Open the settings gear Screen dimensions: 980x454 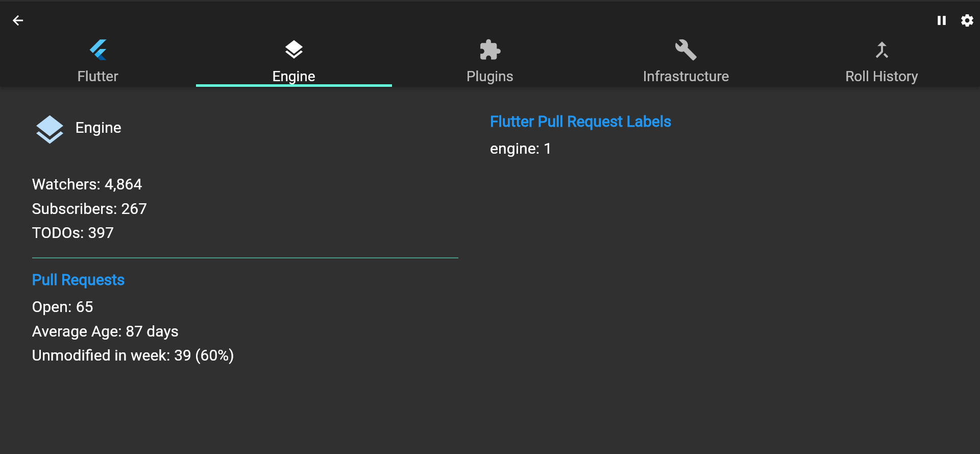967,20
